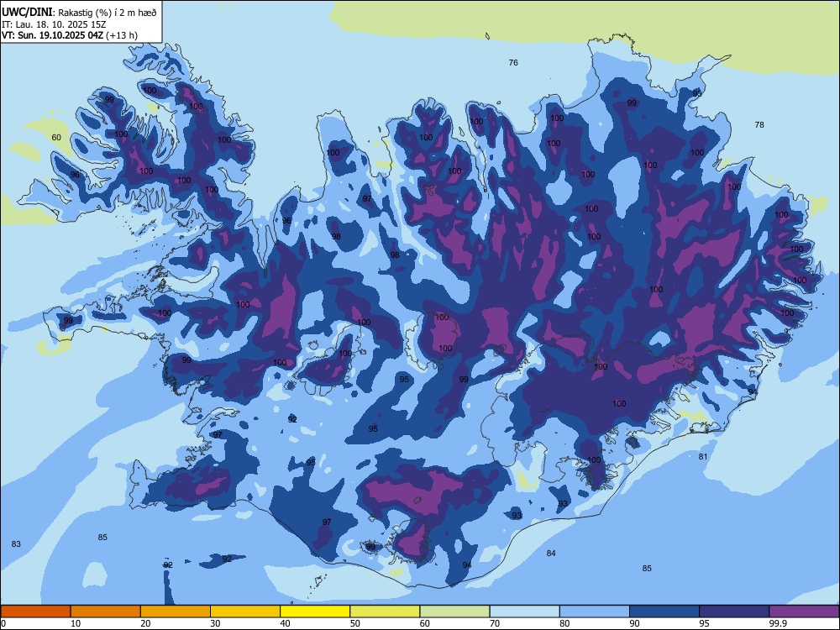This screenshot has height=630, width=840.
Task: Select the golden 30–40 legend swatch
Action: (x=245, y=612)
